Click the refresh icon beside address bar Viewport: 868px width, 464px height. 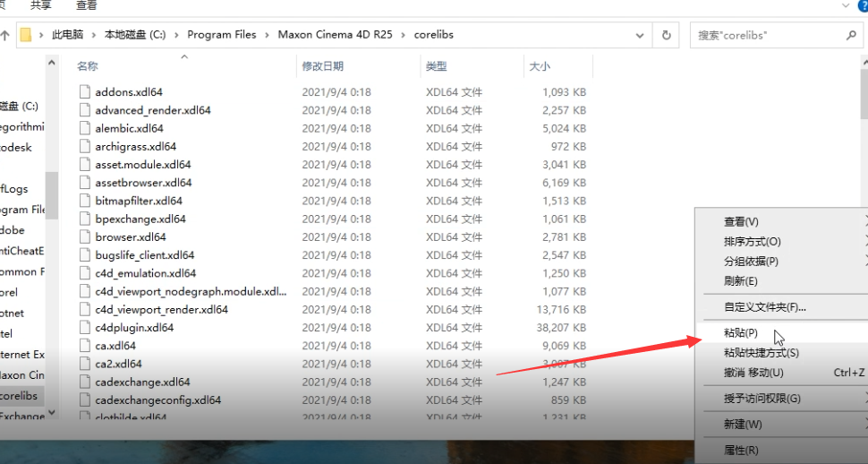pyautogui.click(x=666, y=35)
